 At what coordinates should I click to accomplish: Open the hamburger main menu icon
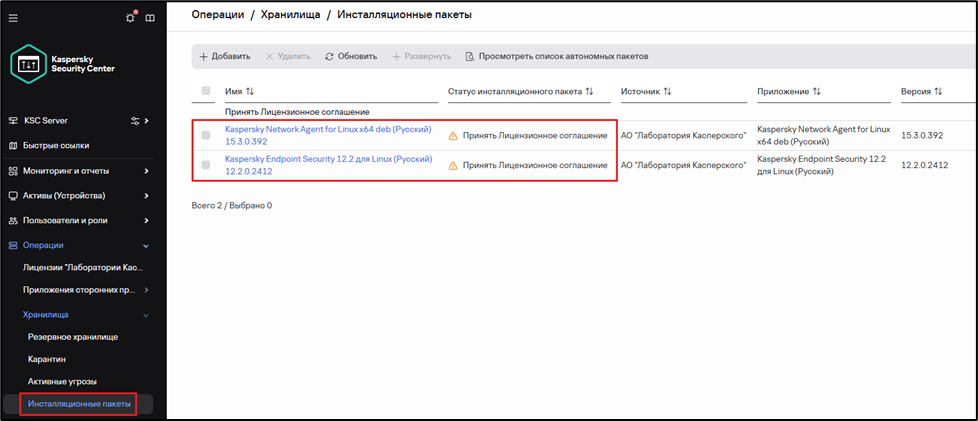coord(13,18)
